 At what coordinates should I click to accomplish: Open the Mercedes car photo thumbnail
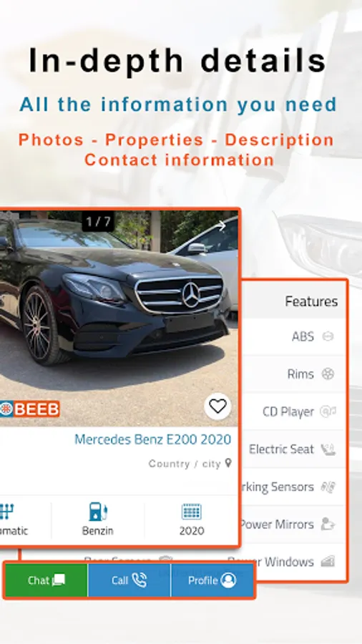119,318
